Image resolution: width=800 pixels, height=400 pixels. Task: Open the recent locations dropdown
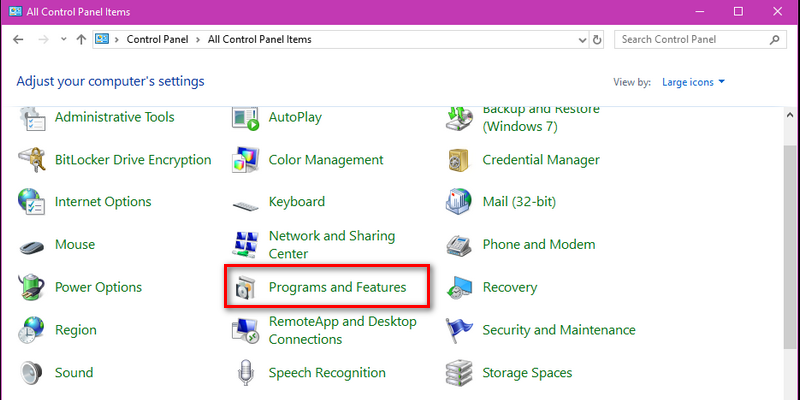[64, 39]
